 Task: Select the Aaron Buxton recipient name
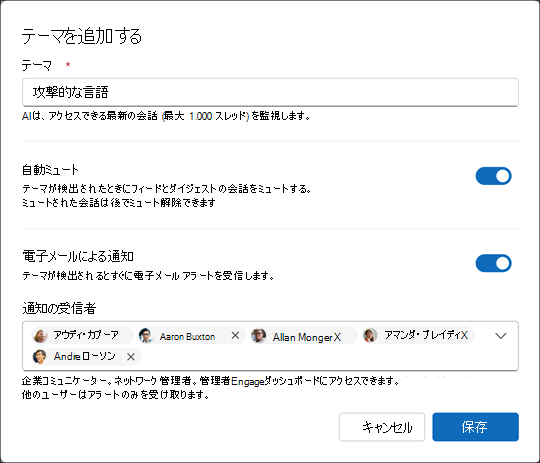(187, 337)
